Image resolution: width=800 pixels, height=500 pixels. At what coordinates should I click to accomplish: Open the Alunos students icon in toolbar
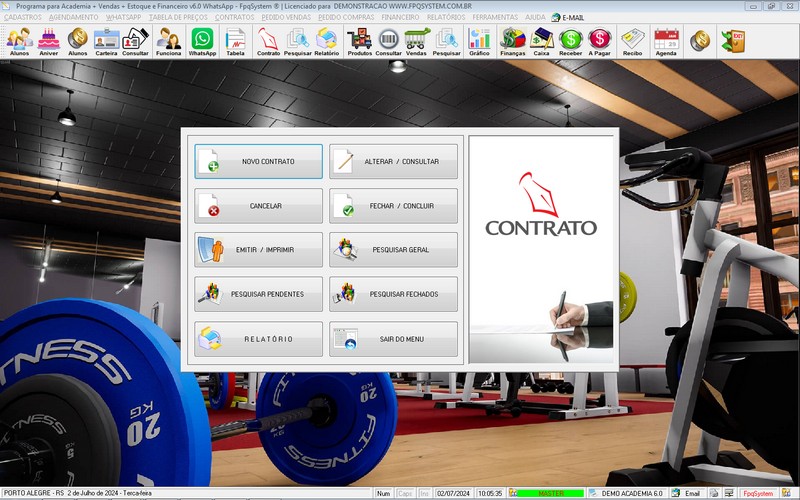point(19,41)
